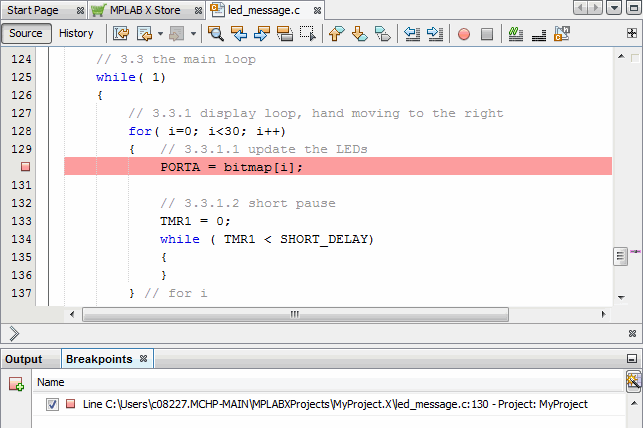Click the Last Edit location icon
The image size is (643, 428).
120,33
